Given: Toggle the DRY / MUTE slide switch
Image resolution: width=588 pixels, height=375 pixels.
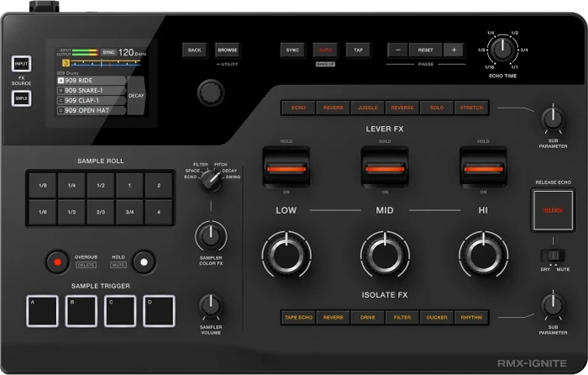Looking at the screenshot, I should click(553, 256).
